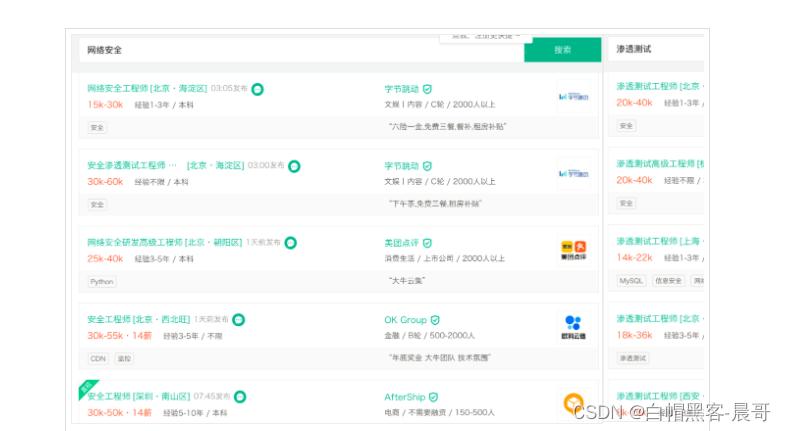Screen dimensions: 786x431
Task: Click verified shield beside 字节跳动 in 30k-60k row
Action: [x=427, y=166]
